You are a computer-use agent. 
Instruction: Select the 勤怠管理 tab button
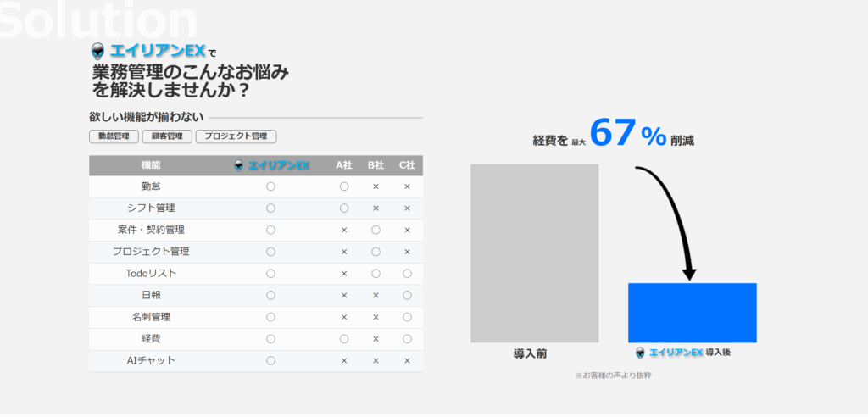point(114,136)
